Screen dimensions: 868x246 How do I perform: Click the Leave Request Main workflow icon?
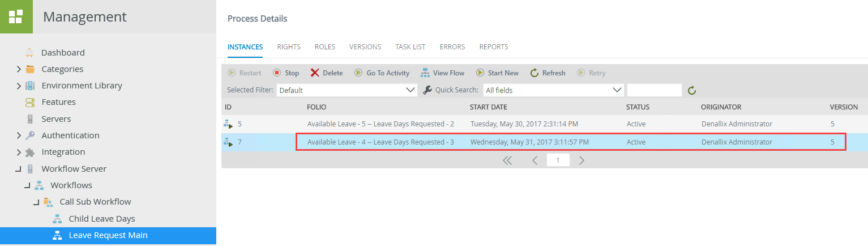pyautogui.click(x=57, y=235)
